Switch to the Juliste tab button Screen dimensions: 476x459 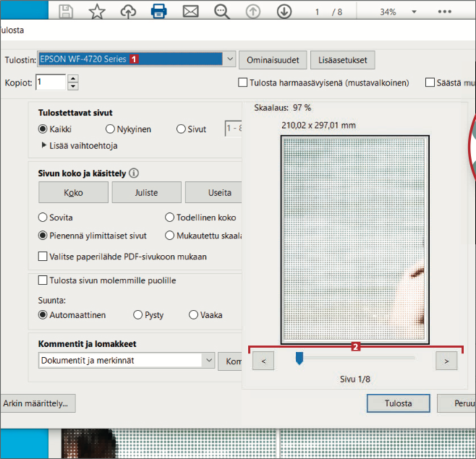tap(146, 193)
